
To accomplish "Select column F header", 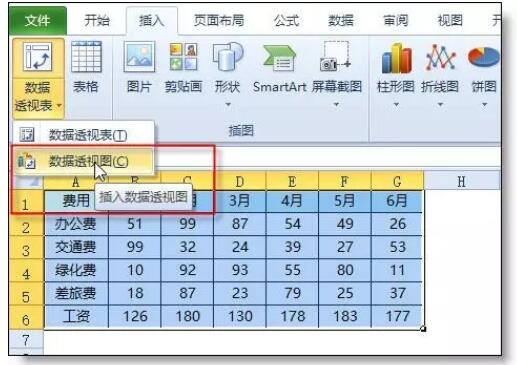I will 345,181.
